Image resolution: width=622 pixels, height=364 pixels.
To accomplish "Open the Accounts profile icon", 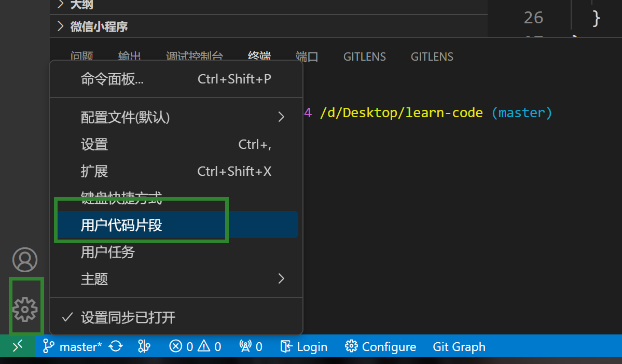I will (25, 260).
